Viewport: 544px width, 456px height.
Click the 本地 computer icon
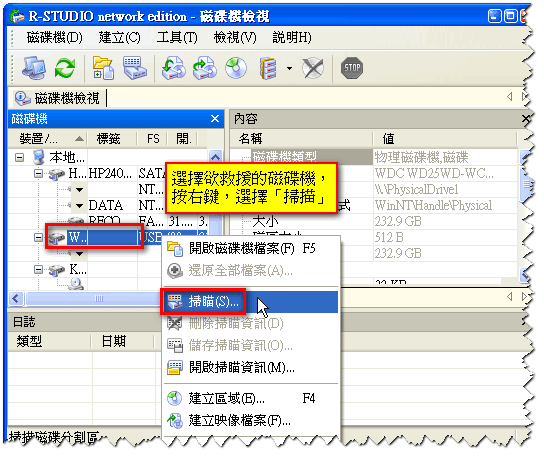[x=39, y=157]
